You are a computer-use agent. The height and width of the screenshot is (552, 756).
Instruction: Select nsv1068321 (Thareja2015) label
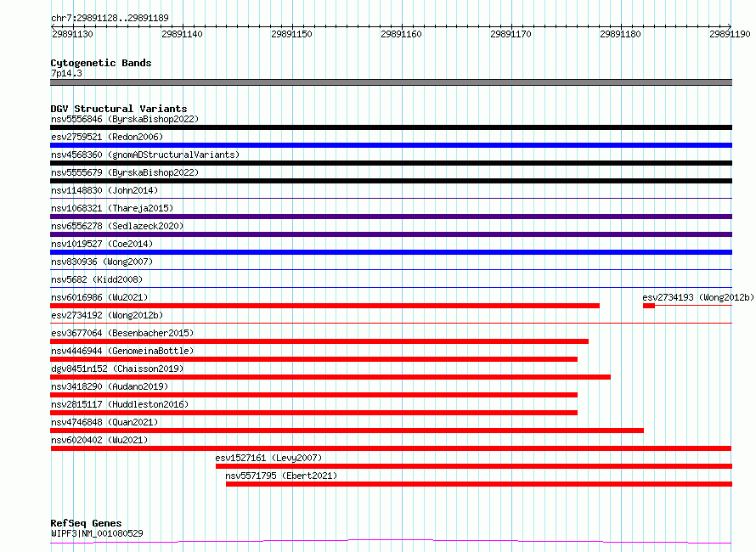pos(112,208)
